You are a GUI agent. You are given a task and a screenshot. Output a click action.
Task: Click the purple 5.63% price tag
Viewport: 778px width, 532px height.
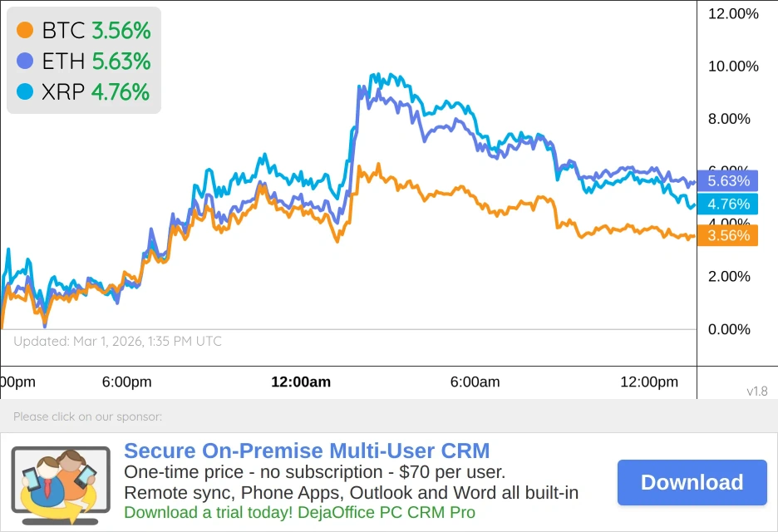[x=728, y=180]
